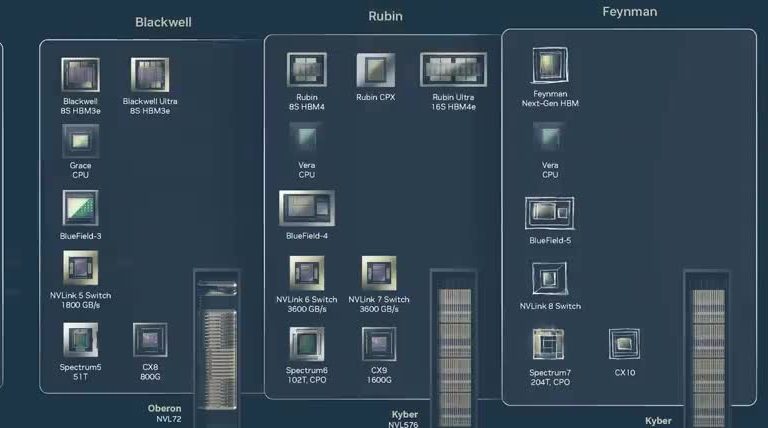Image resolution: width=768 pixels, height=428 pixels.
Task: Select the NVLink 7 Switch icon
Action: click(x=378, y=273)
